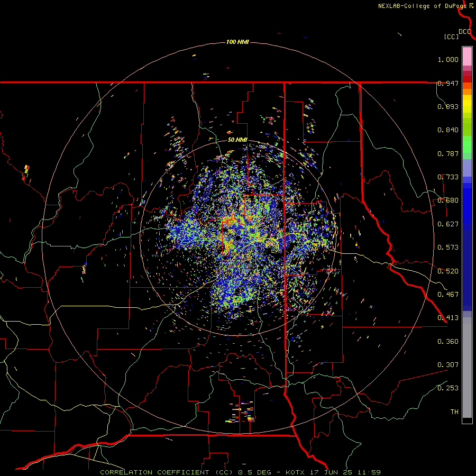476x476 pixels.
Task: Click the DCC label above the legend
Action: point(465,32)
